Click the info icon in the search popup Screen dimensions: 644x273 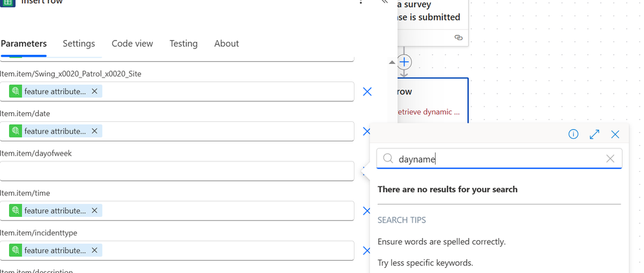click(573, 134)
